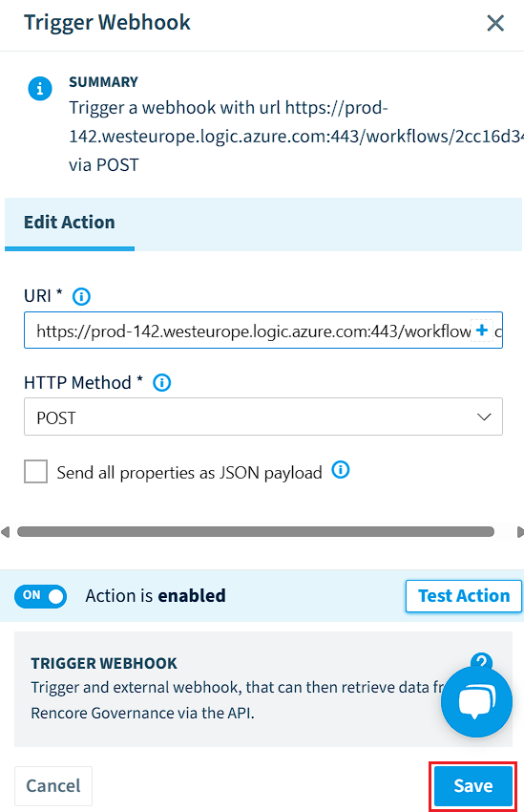Screen dimensions: 524x812
Task: Open the HTTP Method dropdown
Action: coord(263,417)
